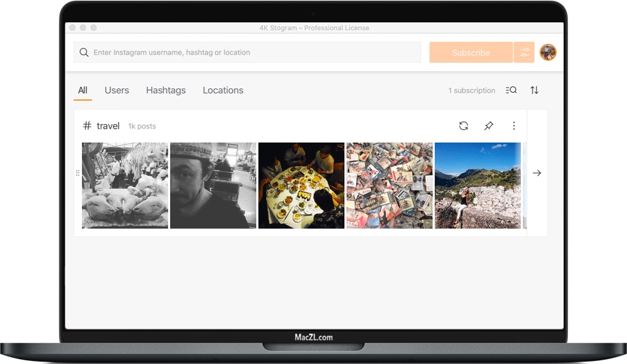Image resolution: width=627 pixels, height=364 pixels.
Task: Click the Subscribe button
Action: (470, 52)
